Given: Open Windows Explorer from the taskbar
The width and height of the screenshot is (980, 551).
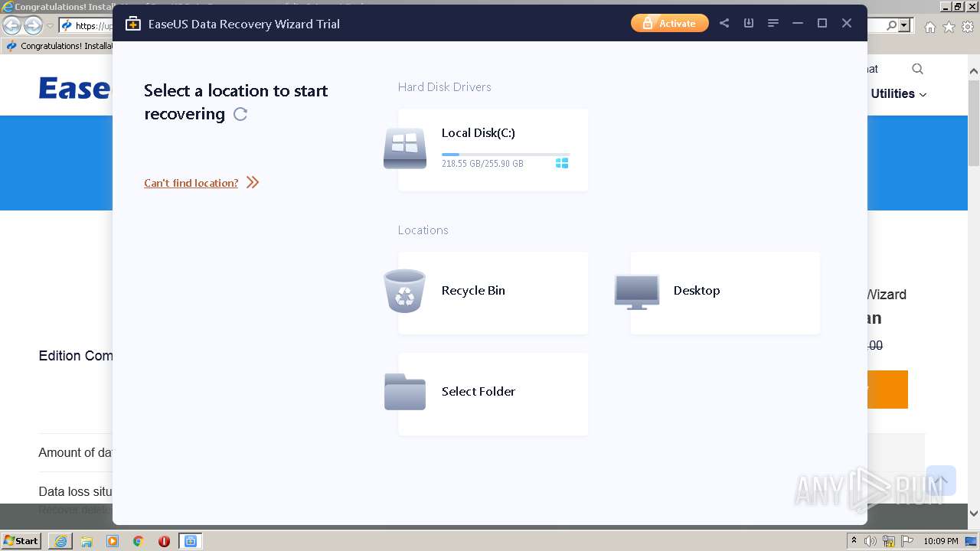Looking at the screenshot, I should (87, 541).
